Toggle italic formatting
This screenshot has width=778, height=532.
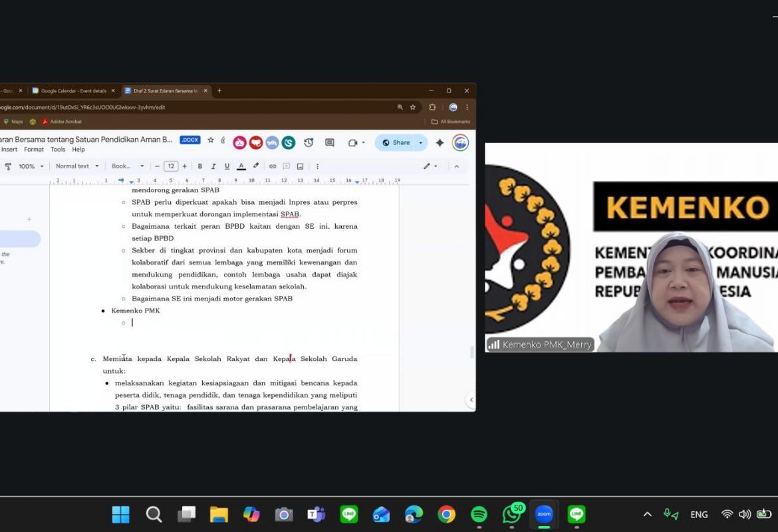[x=213, y=166]
